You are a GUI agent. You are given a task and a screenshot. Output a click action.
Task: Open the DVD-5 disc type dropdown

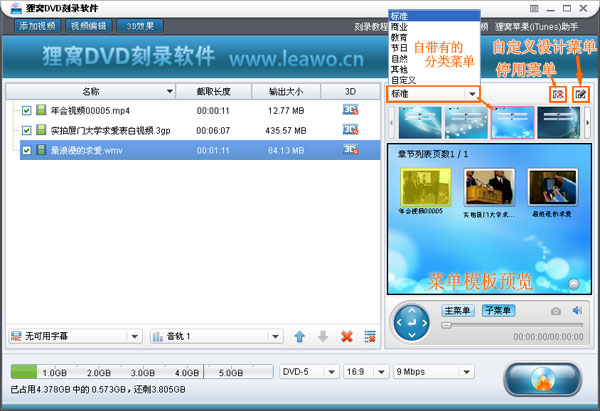click(309, 372)
